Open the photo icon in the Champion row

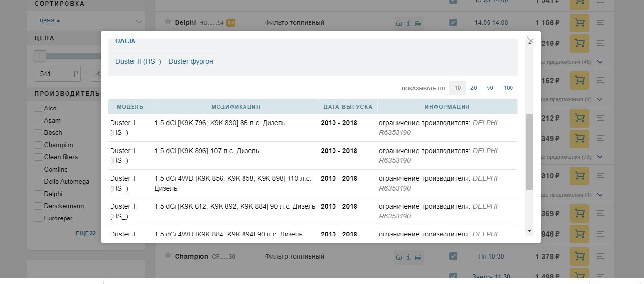[x=399, y=257]
